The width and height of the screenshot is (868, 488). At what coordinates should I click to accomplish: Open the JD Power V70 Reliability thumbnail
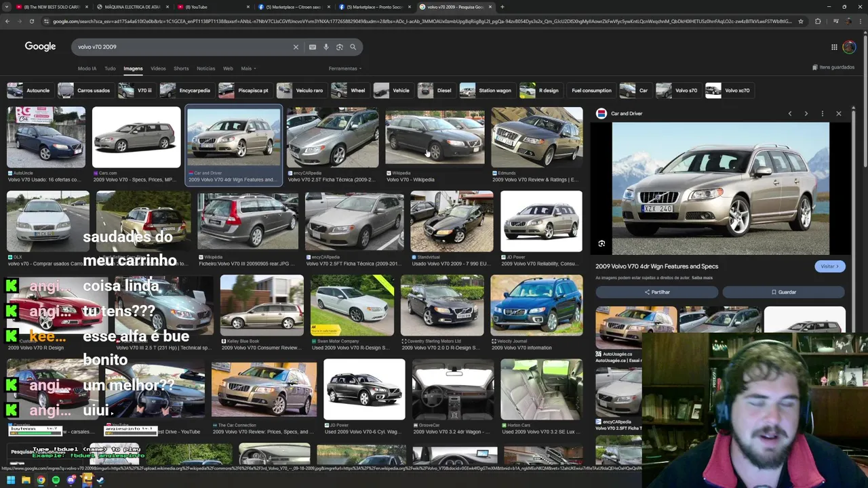(541, 222)
